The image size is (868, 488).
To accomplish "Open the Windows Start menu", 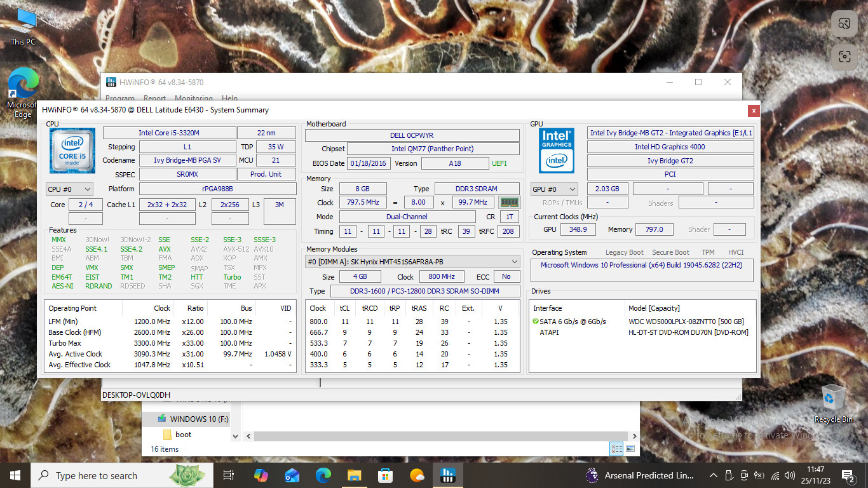I will tap(15, 475).
